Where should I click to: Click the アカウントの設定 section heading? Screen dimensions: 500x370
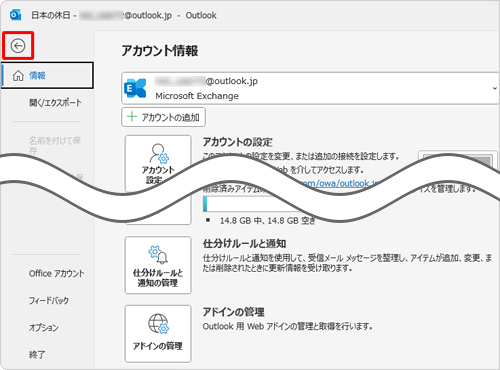tap(237, 142)
